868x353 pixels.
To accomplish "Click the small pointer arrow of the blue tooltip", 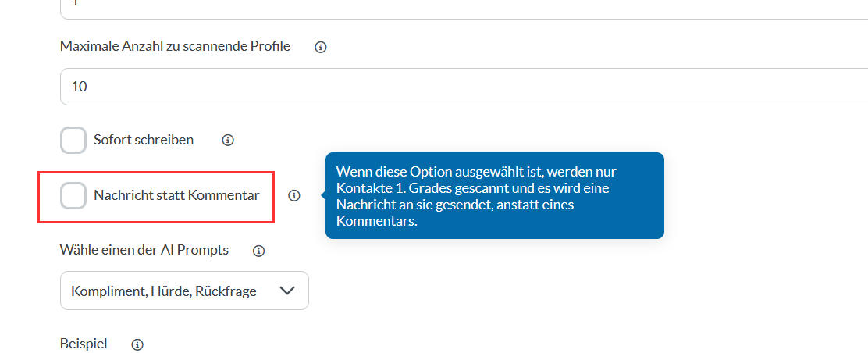I will [322, 195].
